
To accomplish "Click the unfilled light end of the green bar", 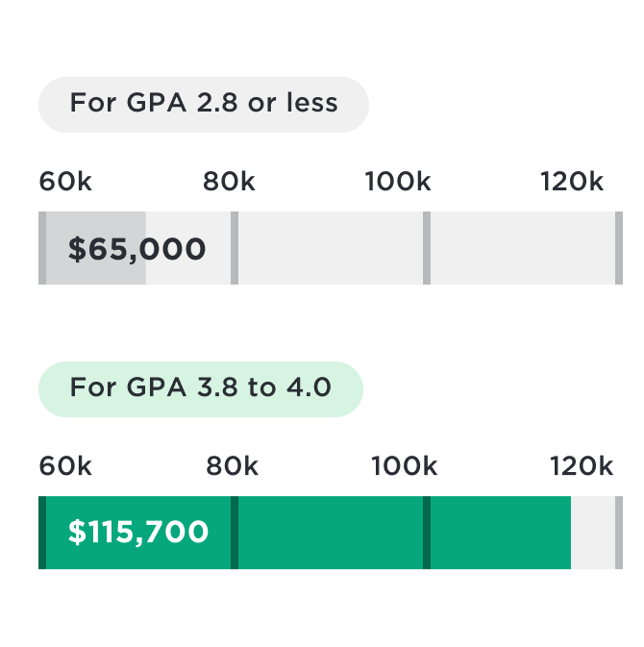I will [x=593, y=533].
